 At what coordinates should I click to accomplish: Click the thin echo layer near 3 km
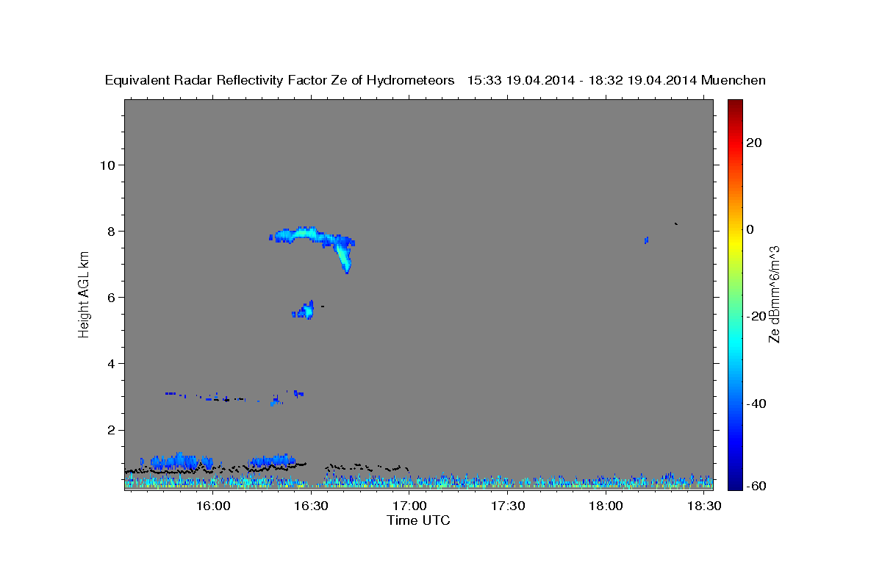[235, 398]
